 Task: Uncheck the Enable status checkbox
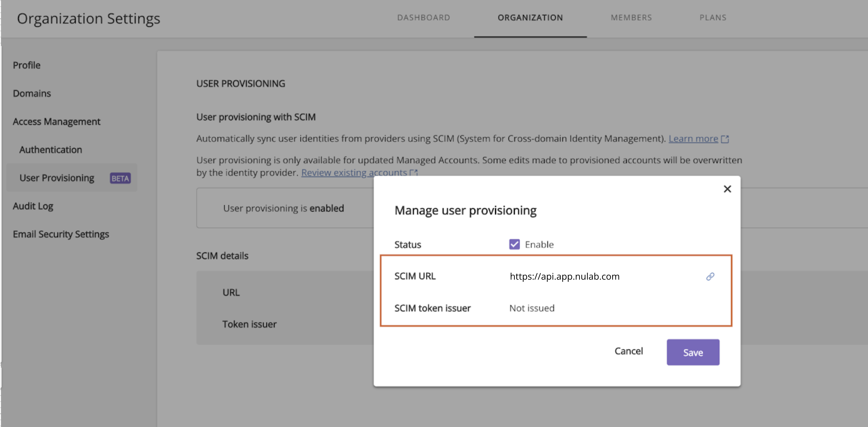(x=514, y=244)
